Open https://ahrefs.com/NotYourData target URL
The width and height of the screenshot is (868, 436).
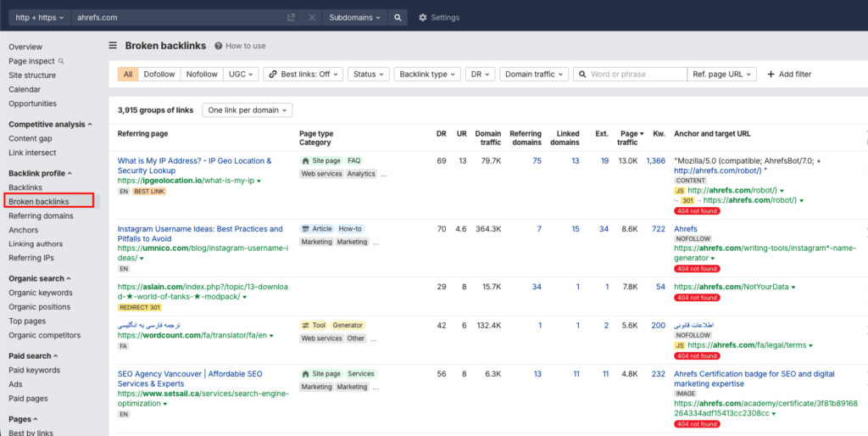coord(732,287)
